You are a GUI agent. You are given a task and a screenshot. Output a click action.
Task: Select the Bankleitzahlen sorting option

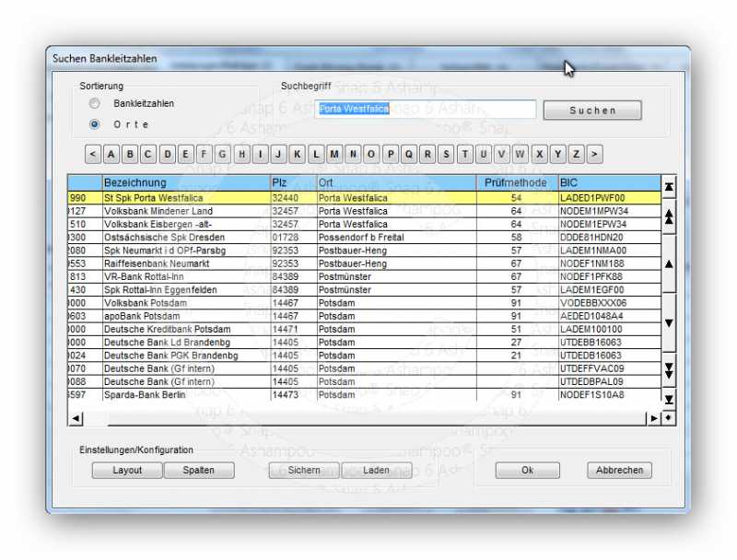tap(95, 104)
